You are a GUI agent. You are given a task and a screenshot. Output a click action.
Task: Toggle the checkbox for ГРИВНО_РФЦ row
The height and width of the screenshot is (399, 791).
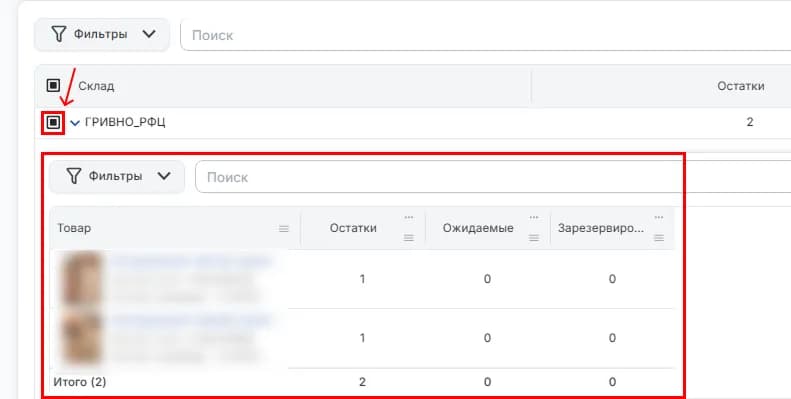tap(53, 123)
